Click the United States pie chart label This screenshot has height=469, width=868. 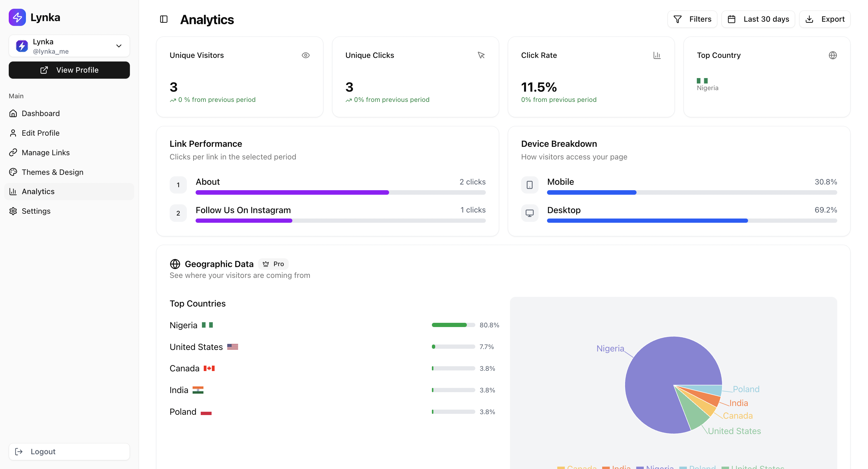[734, 431]
